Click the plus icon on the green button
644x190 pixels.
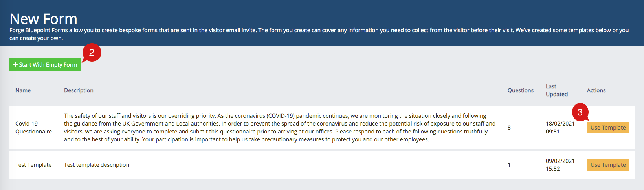(15, 64)
